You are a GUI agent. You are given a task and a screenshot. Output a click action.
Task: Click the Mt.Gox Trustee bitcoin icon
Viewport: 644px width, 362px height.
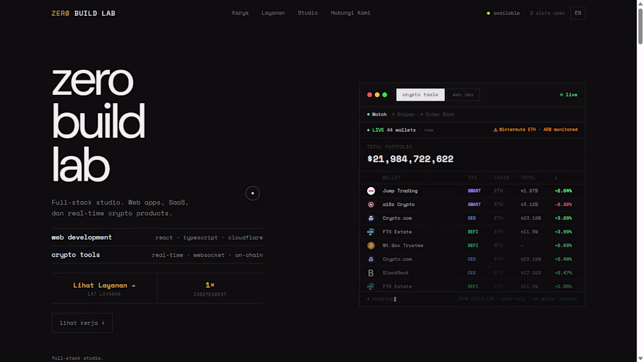(x=371, y=245)
